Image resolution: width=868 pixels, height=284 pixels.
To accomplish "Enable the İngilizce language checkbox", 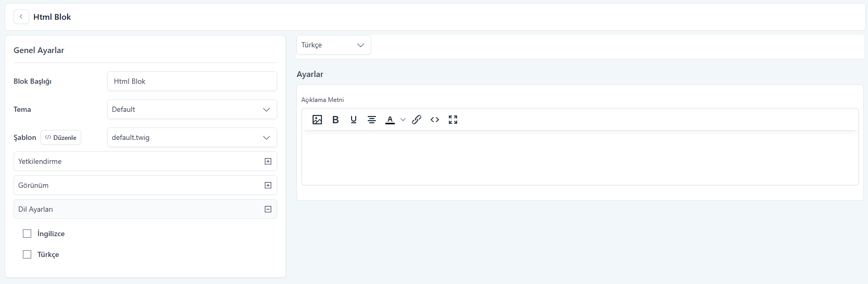I will coord(27,234).
